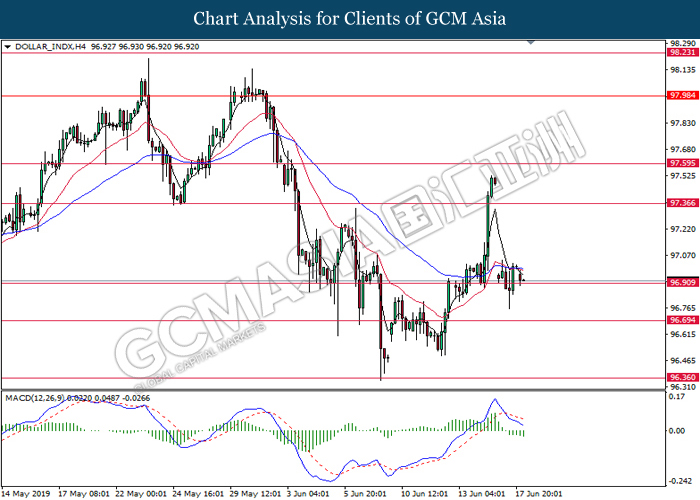Click the 97.070 price scale value
This screenshot has width=700, height=500.
(683, 255)
